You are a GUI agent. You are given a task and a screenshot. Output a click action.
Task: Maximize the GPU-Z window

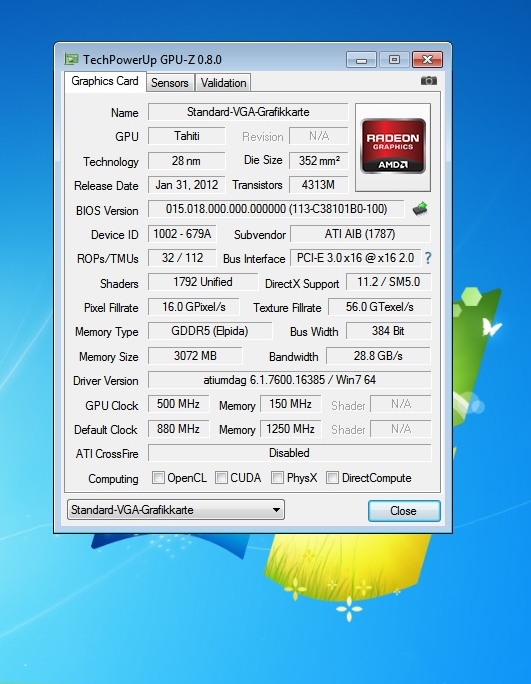tap(394, 60)
